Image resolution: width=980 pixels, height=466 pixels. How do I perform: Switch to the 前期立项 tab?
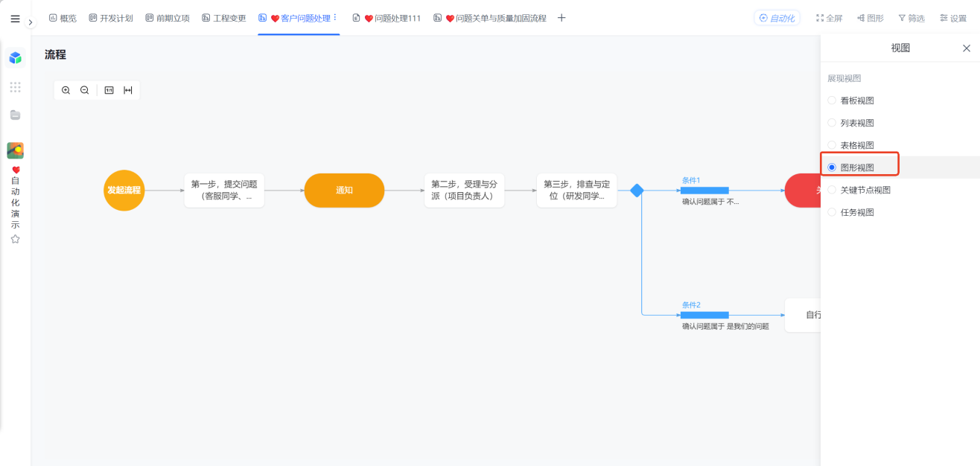click(x=168, y=18)
